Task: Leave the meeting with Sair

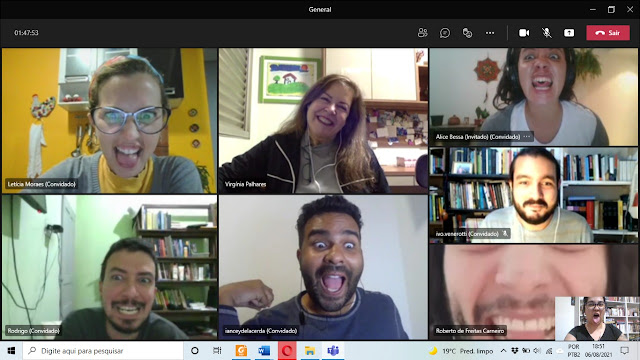Action: 608,33
